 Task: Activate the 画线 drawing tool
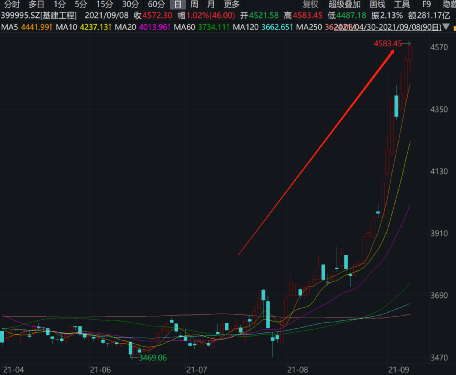pyautogui.click(x=377, y=4)
